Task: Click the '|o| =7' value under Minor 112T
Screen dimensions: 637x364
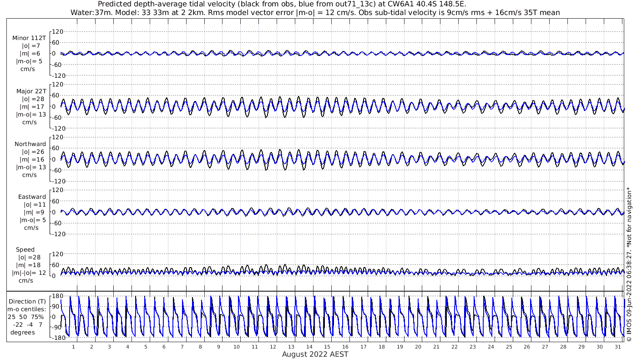Action: (31, 46)
